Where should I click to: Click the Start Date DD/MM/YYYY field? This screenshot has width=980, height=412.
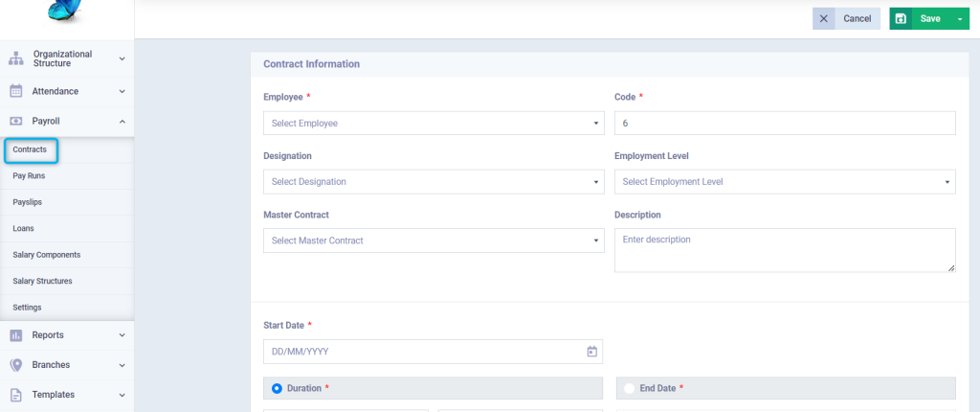coord(434,352)
